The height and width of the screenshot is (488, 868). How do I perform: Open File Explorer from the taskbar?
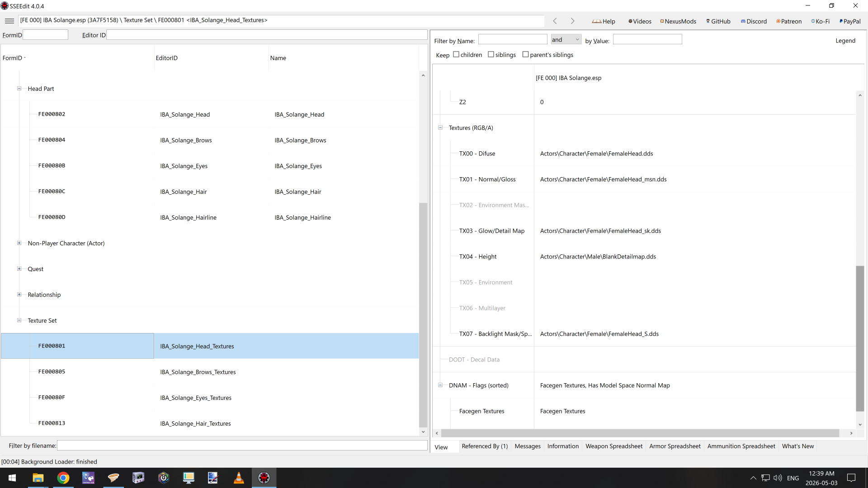click(38, 478)
